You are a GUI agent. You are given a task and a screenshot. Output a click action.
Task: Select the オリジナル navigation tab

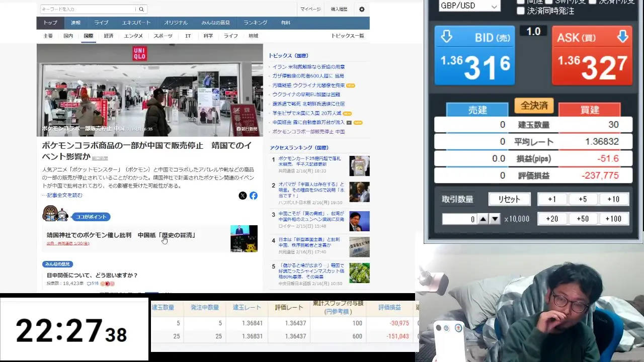[x=176, y=23]
